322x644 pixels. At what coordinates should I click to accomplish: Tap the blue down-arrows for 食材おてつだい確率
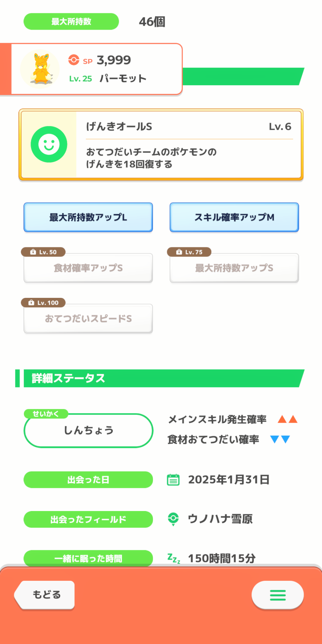[x=280, y=439]
